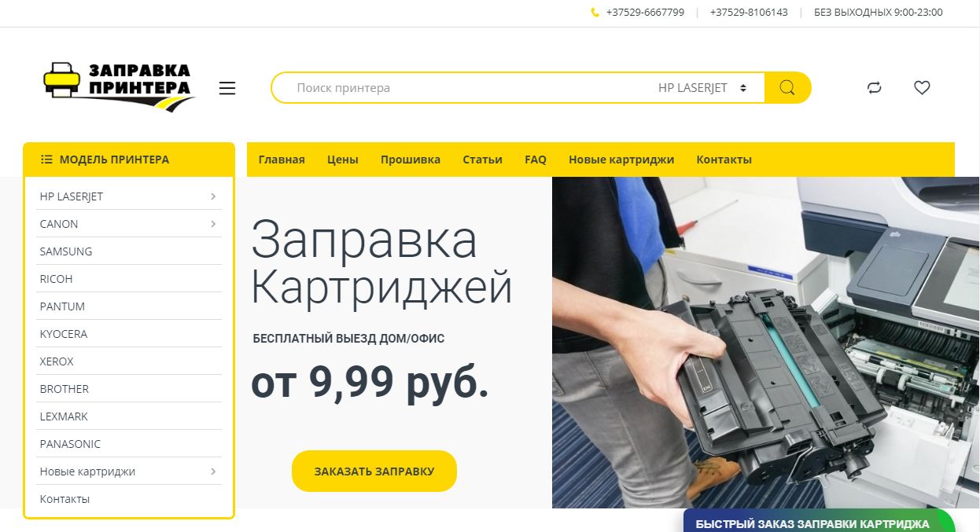Open the HP LASERJET search category dropdown
980x532 pixels.
[702, 88]
